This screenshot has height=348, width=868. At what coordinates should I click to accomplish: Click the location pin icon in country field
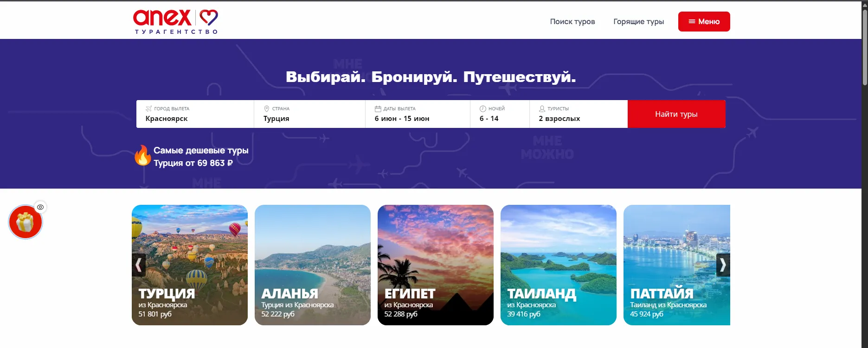coord(266,108)
